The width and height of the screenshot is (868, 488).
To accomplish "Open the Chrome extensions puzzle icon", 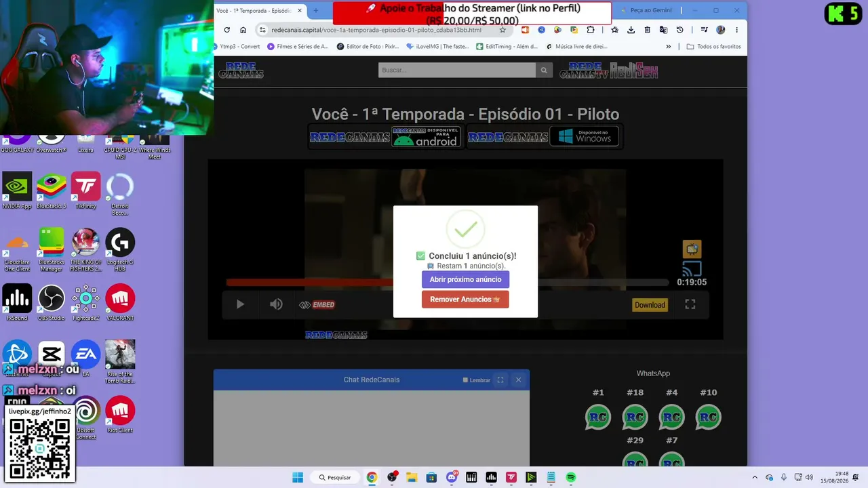I will (x=591, y=30).
